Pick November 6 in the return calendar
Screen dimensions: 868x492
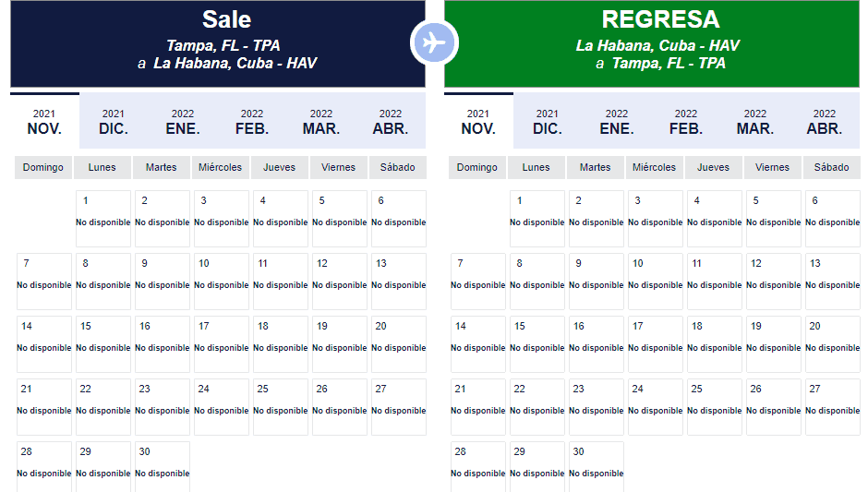[833, 219]
